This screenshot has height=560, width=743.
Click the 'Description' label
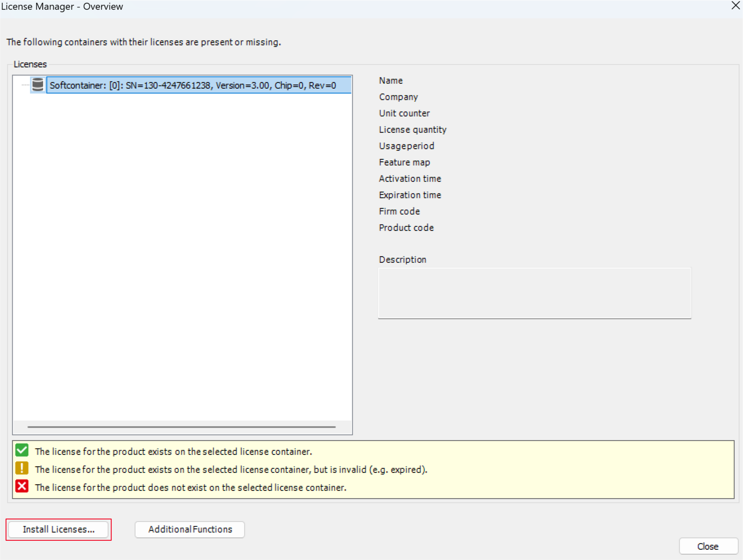[x=403, y=260]
